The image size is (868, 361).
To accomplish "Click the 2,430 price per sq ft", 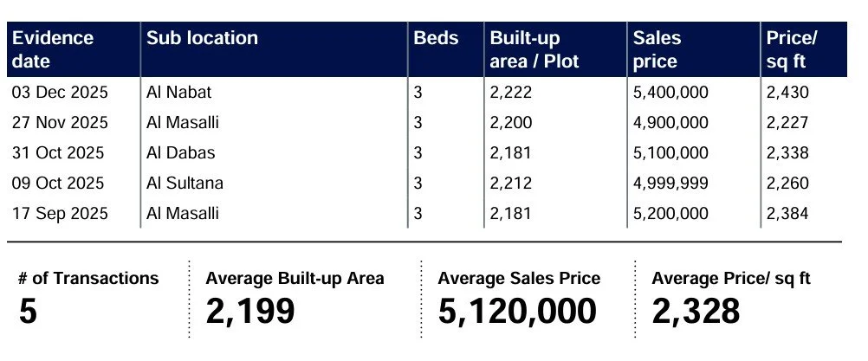I will (x=787, y=93).
